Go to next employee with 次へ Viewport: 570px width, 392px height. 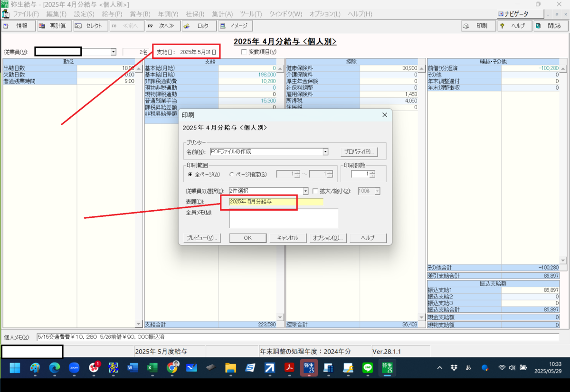(x=162, y=26)
